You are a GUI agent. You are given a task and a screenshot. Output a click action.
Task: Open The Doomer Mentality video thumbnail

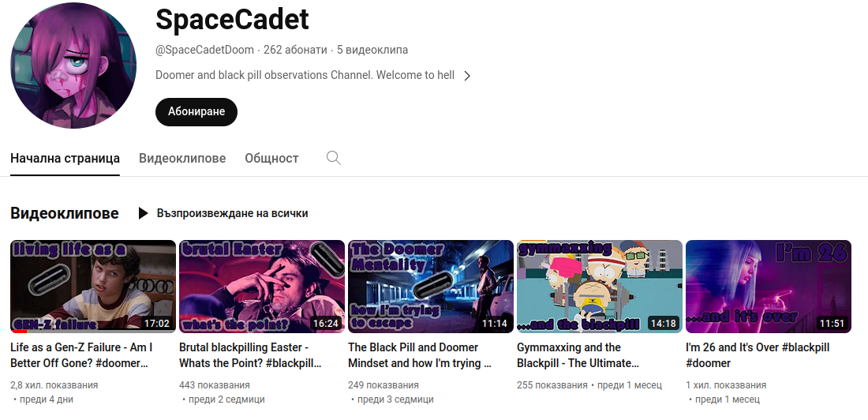pos(431,287)
